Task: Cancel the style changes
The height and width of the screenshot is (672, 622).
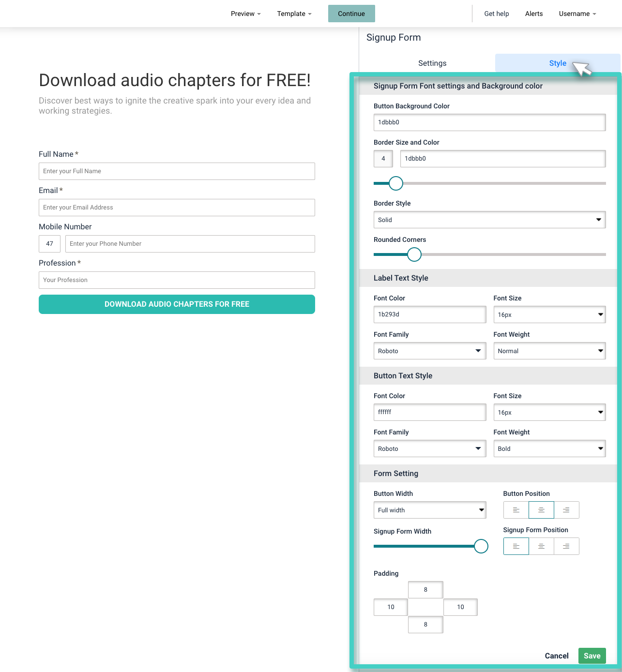Action: tap(557, 656)
